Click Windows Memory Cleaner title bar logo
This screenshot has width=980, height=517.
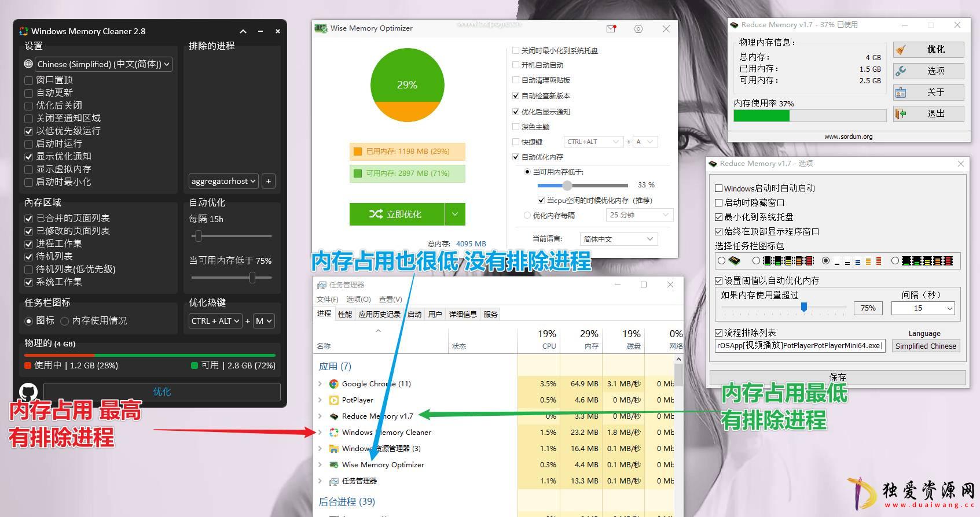24,31
